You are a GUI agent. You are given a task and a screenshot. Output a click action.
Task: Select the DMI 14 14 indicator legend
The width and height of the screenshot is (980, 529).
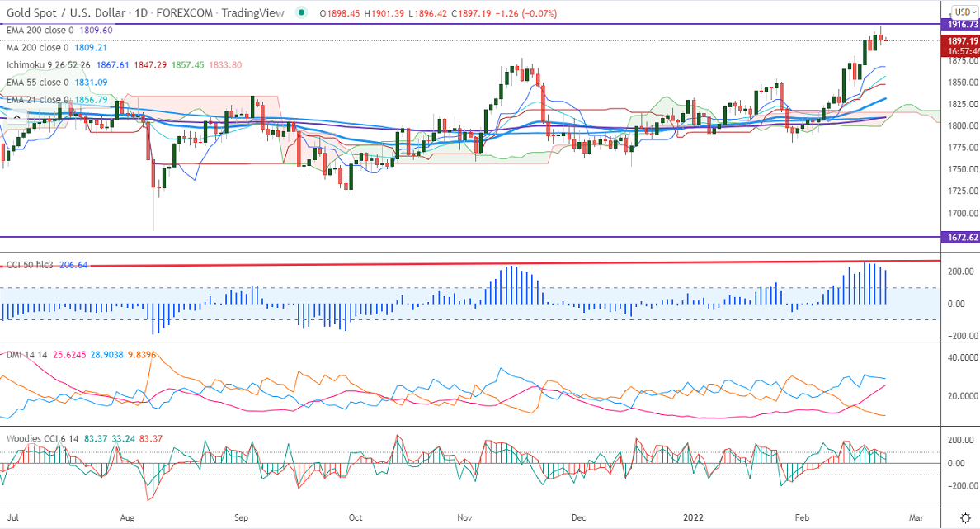pyautogui.click(x=27, y=355)
